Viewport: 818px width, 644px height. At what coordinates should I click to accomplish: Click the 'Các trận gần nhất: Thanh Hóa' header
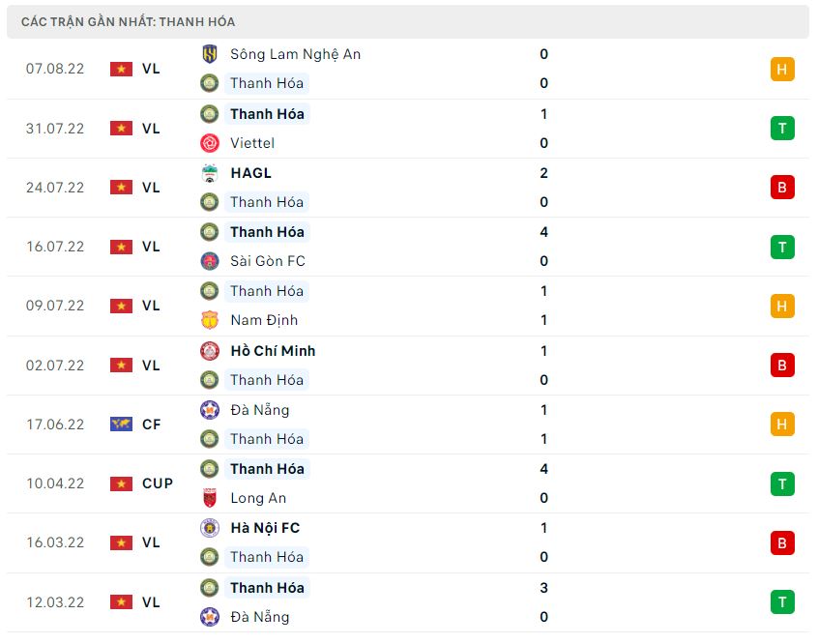coord(128,21)
